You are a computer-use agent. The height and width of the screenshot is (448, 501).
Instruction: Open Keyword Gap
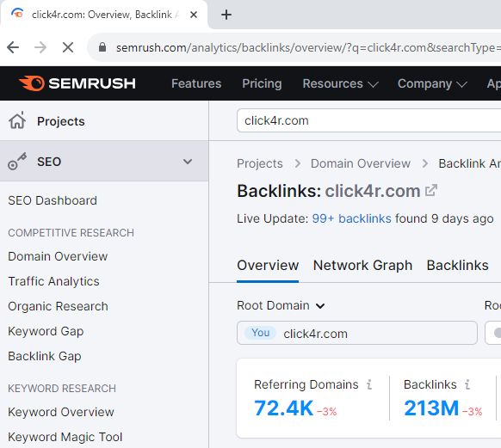pyautogui.click(x=46, y=331)
